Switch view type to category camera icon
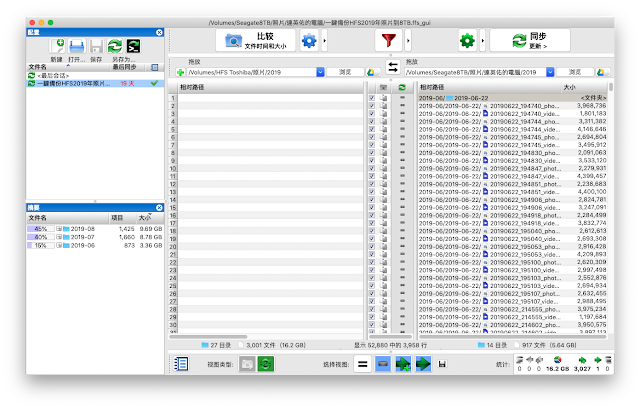This screenshot has height=409, width=640. pyautogui.click(x=247, y=364)
